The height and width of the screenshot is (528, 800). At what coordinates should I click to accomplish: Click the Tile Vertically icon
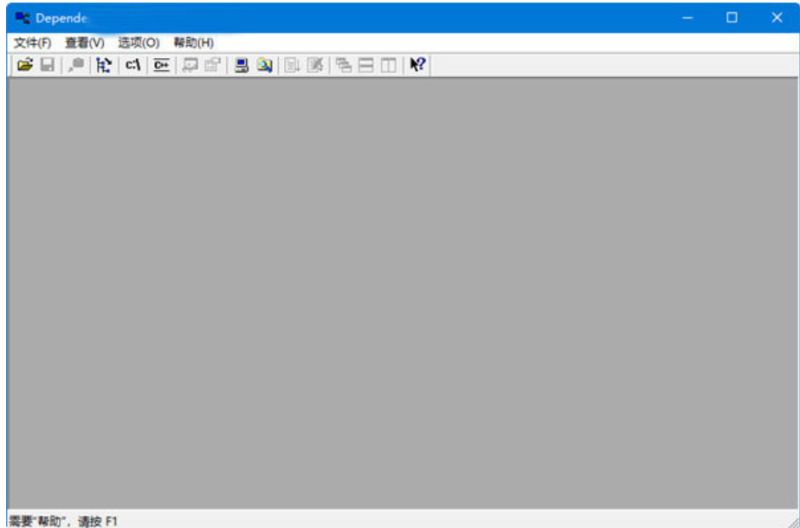coord(386,65)
